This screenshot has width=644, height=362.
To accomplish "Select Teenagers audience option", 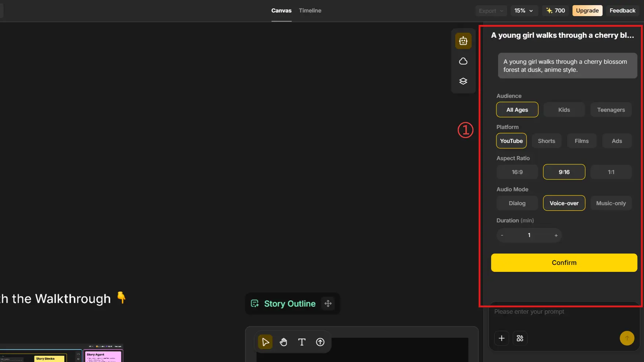I will click(x=611, y=110).
